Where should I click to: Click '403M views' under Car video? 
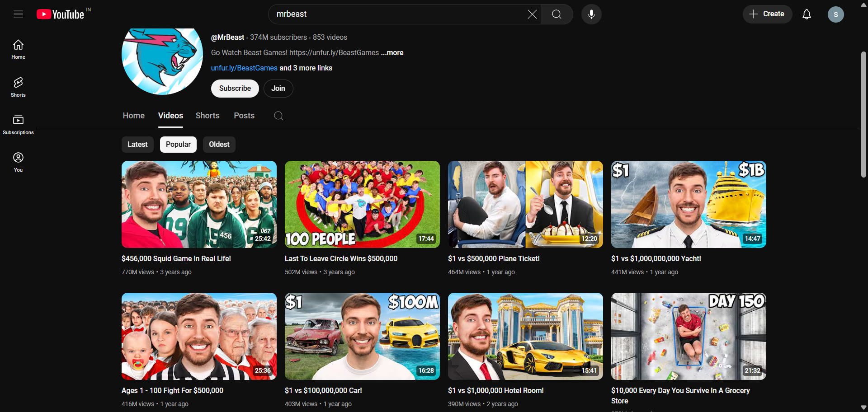(x=301, y=404)
